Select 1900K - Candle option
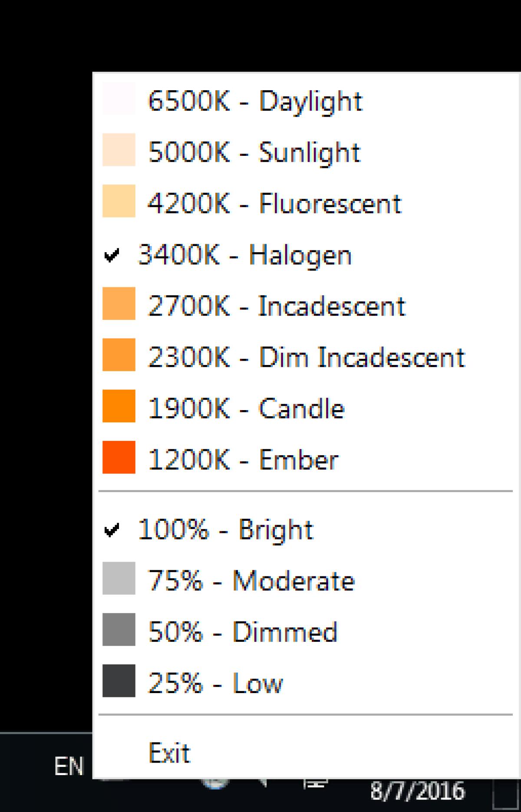Image resolution: width=521 pixels, height=812 pixels. pyautogui.click(x=246, y=408)
